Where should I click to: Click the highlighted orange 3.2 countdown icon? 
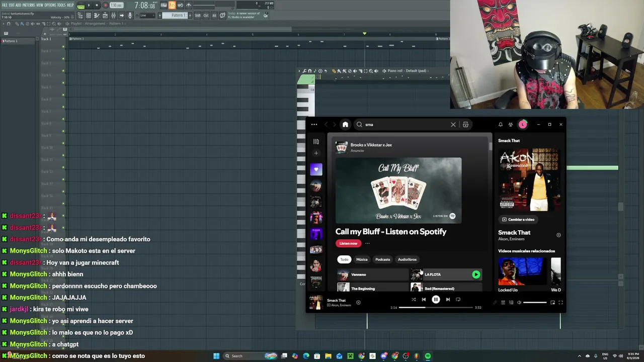pos(172,5)
